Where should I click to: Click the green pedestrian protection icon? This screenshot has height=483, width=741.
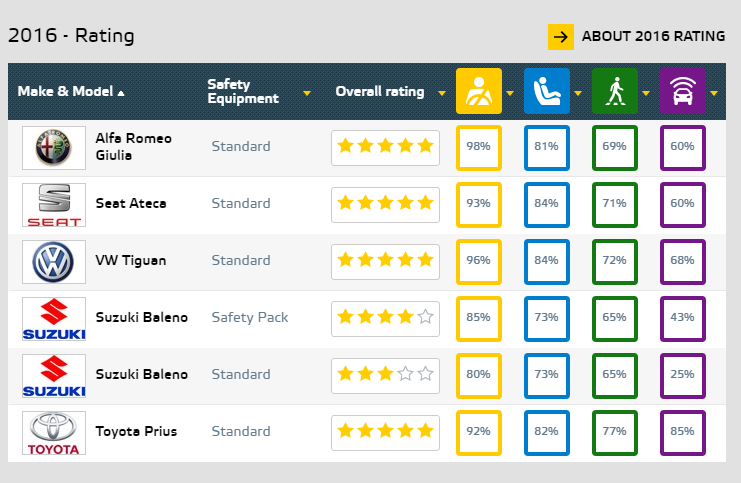click(x=614, y=92)
